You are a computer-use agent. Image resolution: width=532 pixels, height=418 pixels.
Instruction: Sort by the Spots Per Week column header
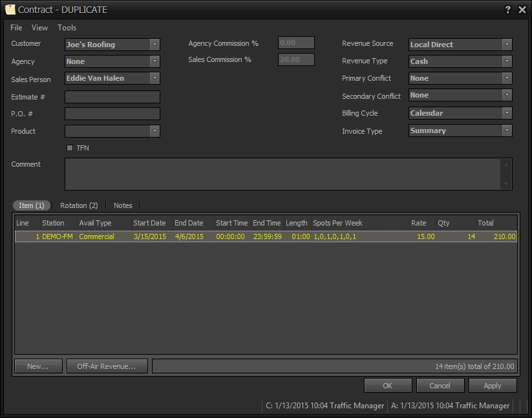[x=360, y=223]
